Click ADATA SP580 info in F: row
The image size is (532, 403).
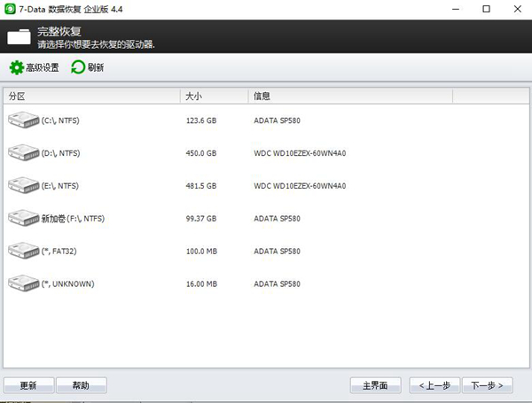point(278,219)
